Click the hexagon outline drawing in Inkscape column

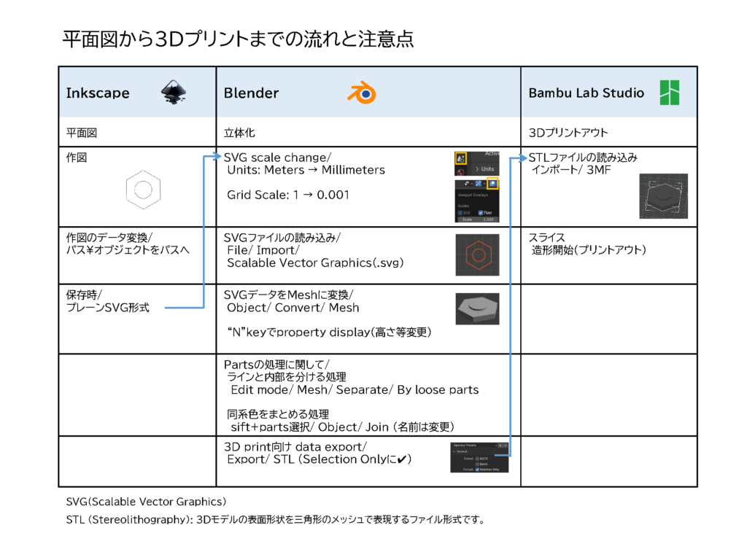pyautogui.click(x=142, y=189)
